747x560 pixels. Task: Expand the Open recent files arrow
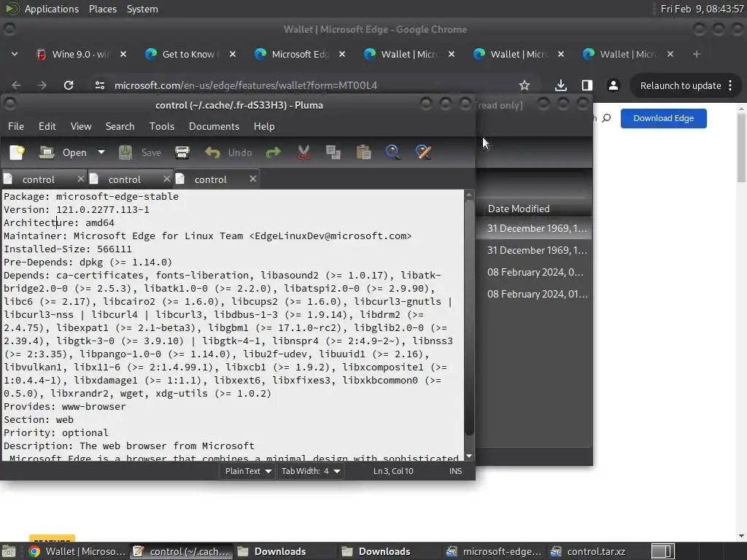[101, 152]
